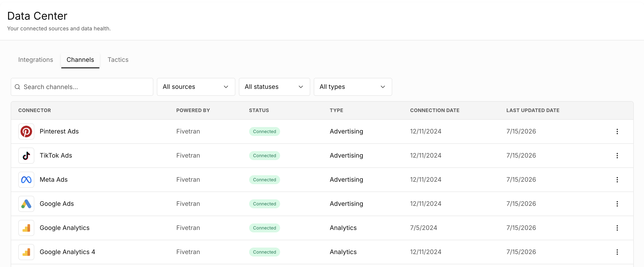Focus the Search channels input field
The height and width of the screenshot is (267, 644).
point(82,87)
